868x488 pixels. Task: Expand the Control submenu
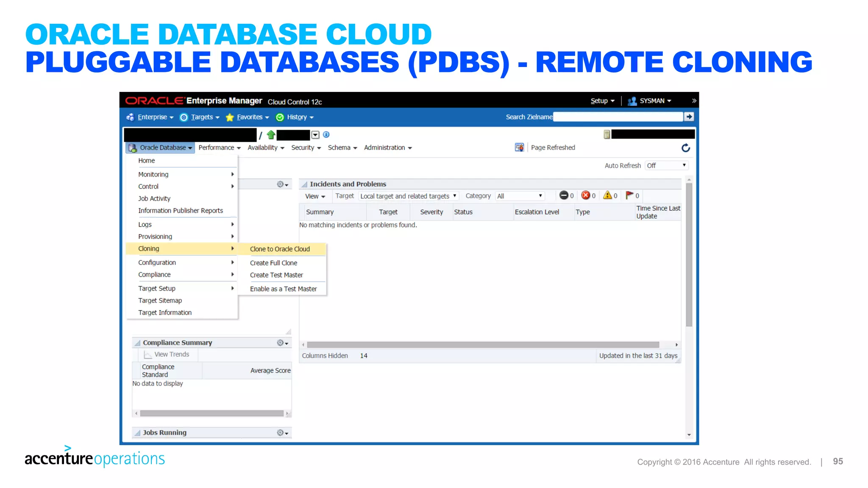tap(182, 186)
